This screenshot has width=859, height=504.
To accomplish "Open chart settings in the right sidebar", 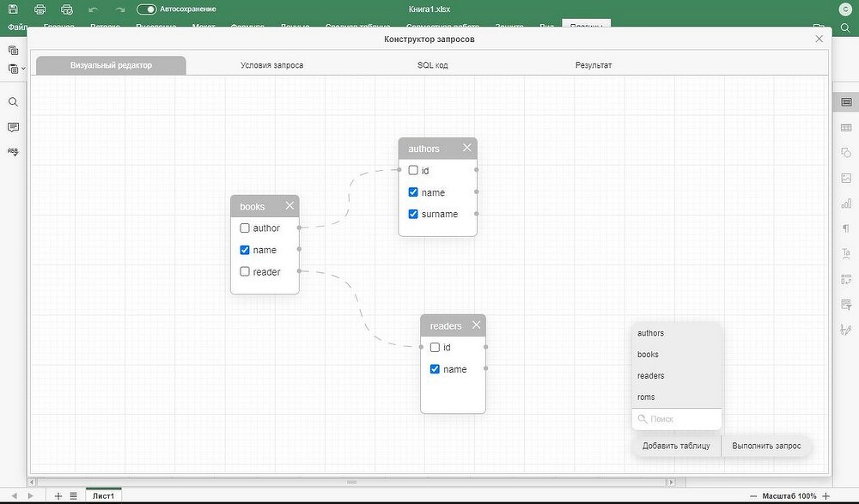I will pos(846,203).
